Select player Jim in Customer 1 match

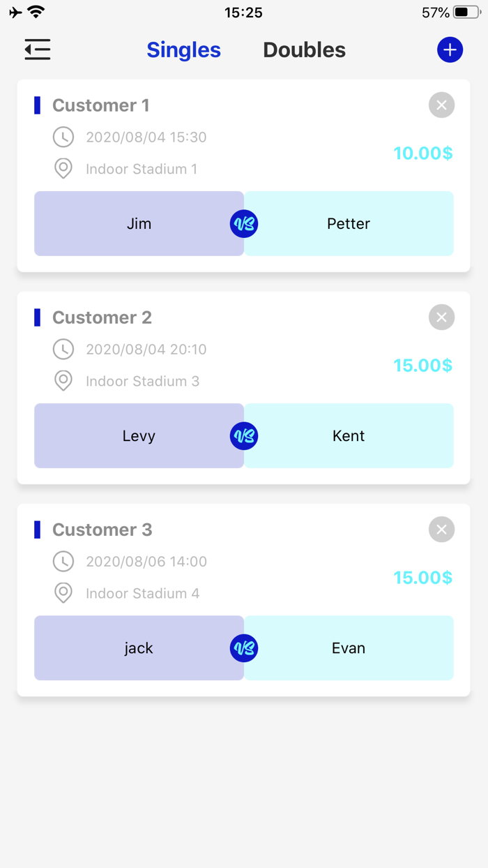coord(139,224)
